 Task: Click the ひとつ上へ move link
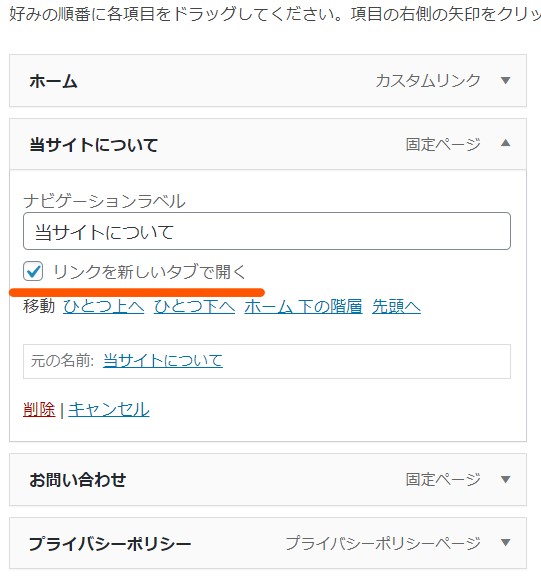(x=103, y=306)
